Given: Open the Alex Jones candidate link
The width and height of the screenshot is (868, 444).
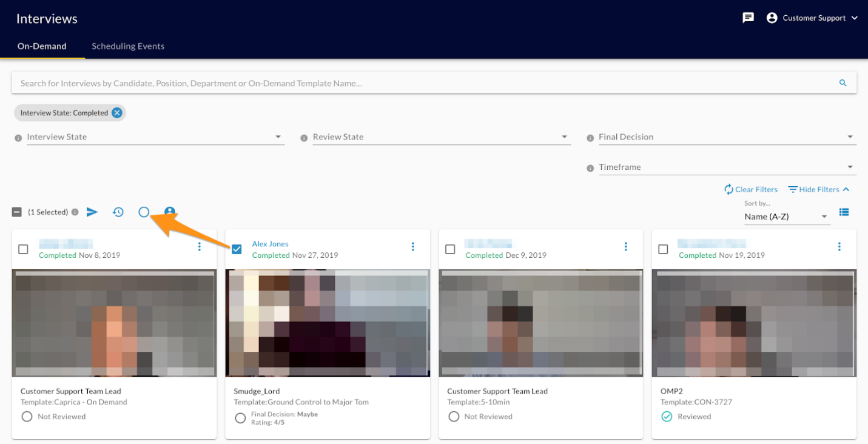Looking at the screenshot, I should (270, 244).
